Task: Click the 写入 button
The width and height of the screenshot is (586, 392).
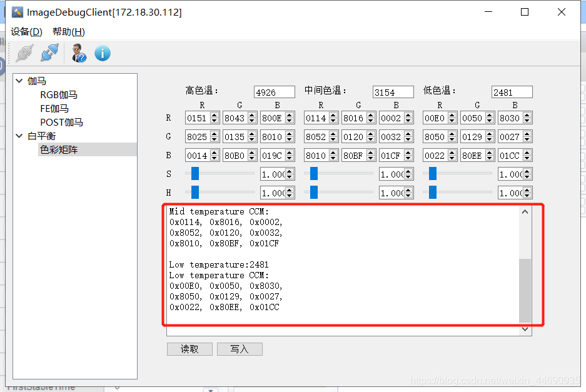Action: (240, 349)
